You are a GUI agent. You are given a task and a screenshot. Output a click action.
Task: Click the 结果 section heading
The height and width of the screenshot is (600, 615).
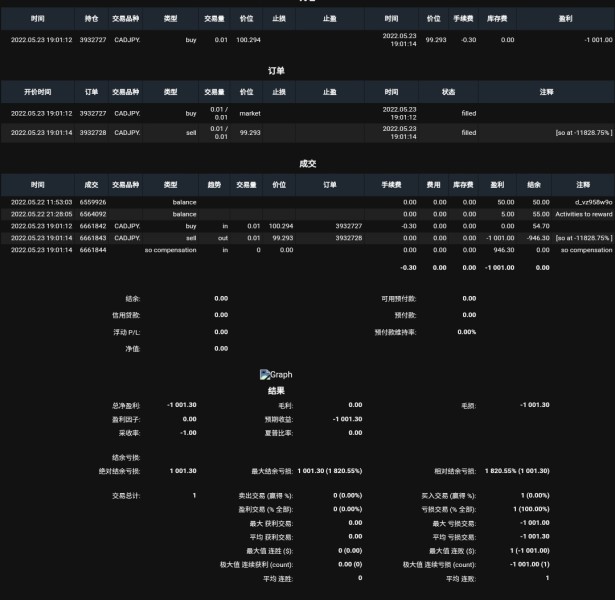point(276,391)
